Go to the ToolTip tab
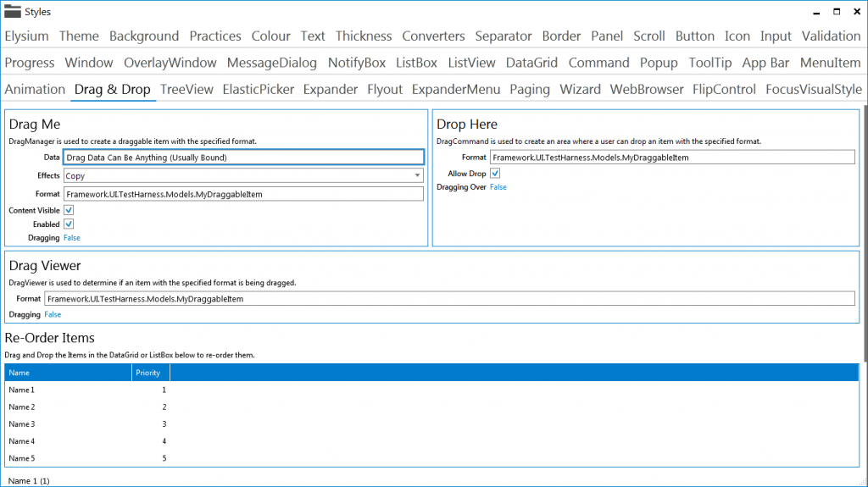Image resolution: width=868 pixels, height=487 pixels. pyautogui.click(x=710, y=63)
